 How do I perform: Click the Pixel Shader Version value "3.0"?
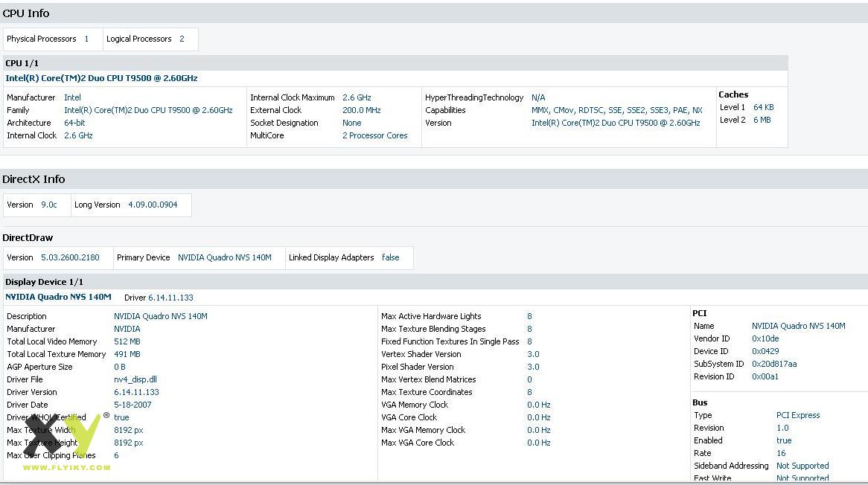pyautogui.click(x=533, y=367)
